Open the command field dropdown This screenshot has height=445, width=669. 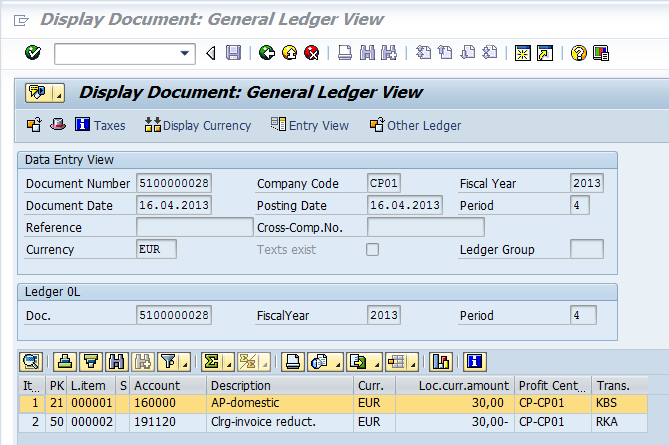(185, 53)
